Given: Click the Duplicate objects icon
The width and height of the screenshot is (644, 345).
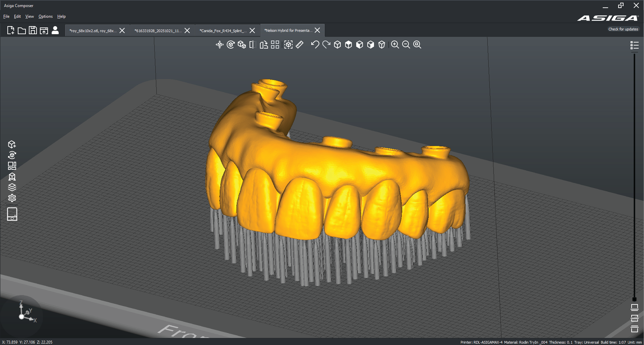Looking at the screenshot, I should click(241, 45).
